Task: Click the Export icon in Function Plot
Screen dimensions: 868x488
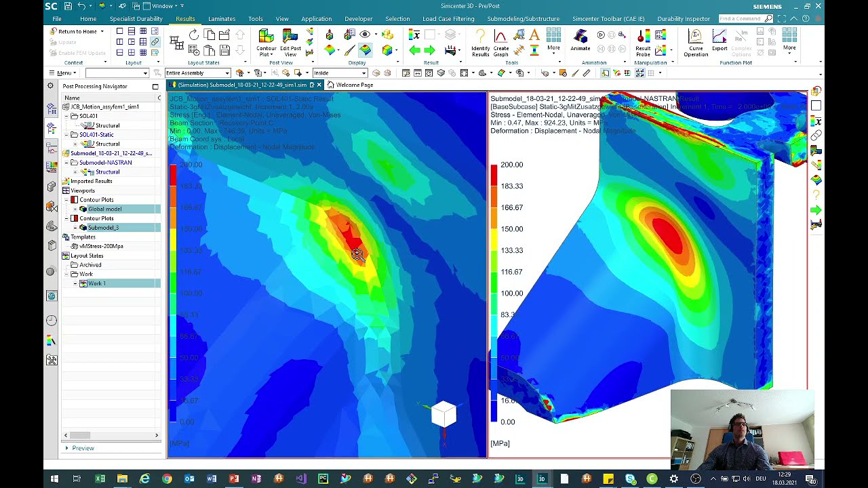Action: [x=719, y=40]
